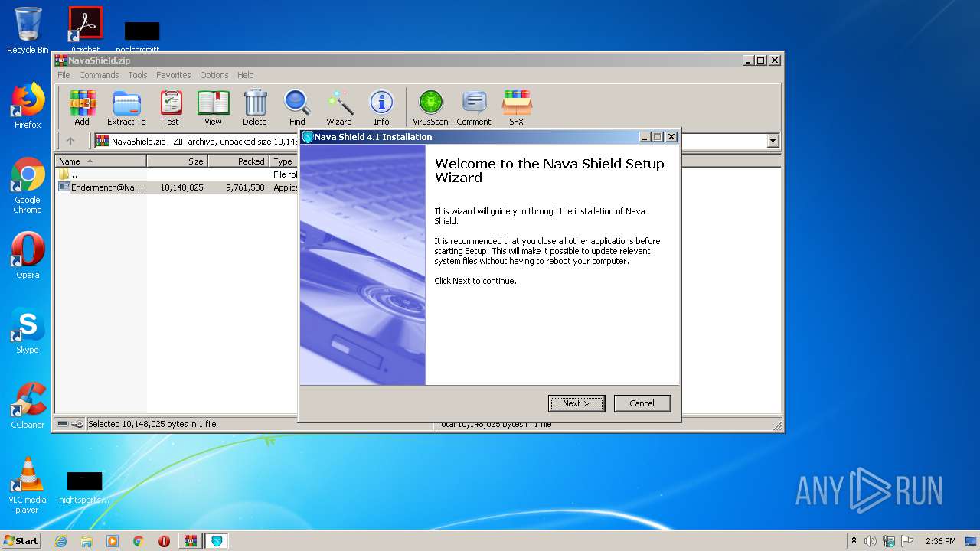Open the Tools menu
Image resolution: width=980 pixels, height=551 pixels.
(x=138, y=75)
